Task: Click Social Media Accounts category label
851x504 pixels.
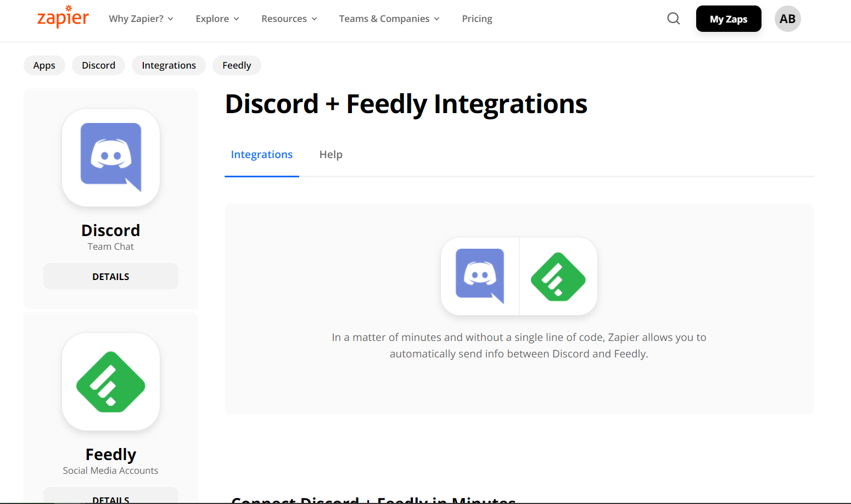Action: coord(111,471)
